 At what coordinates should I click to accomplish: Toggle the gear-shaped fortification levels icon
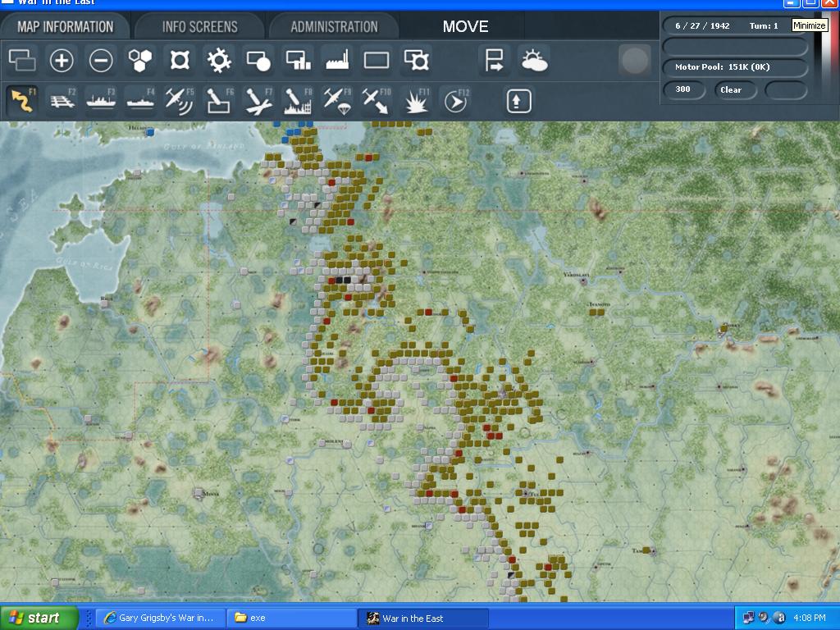[x=219, y=60]
